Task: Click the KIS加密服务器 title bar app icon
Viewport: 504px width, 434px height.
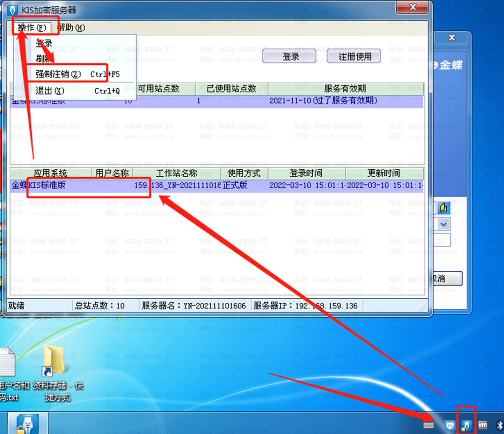Action: (x=13, y=10)
